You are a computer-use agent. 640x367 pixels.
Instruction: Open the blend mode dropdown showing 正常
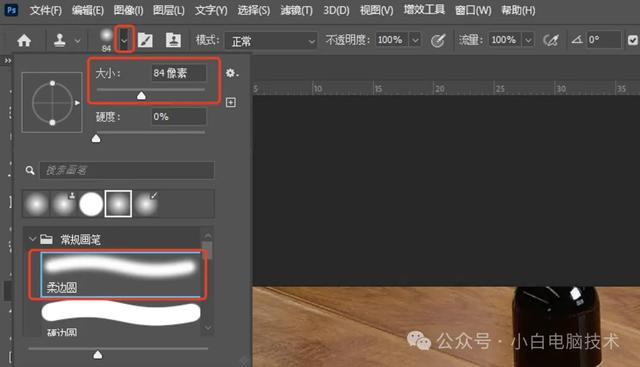coord(271,41)
